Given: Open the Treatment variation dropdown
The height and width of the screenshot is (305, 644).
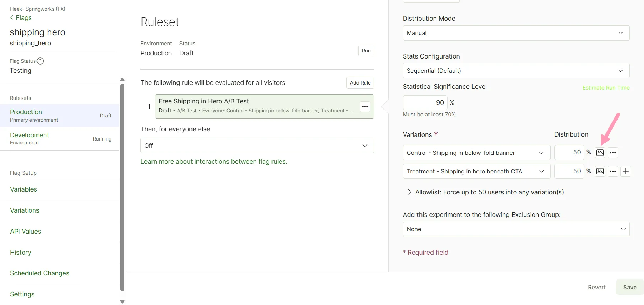Looking at the screenshot, I should pos(476,171).
